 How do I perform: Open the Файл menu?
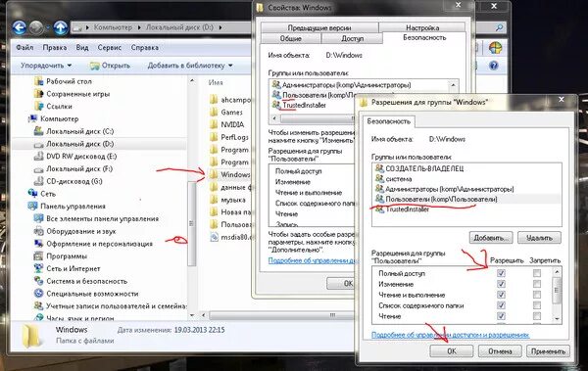pyautogui.click(x=24, y=48)
